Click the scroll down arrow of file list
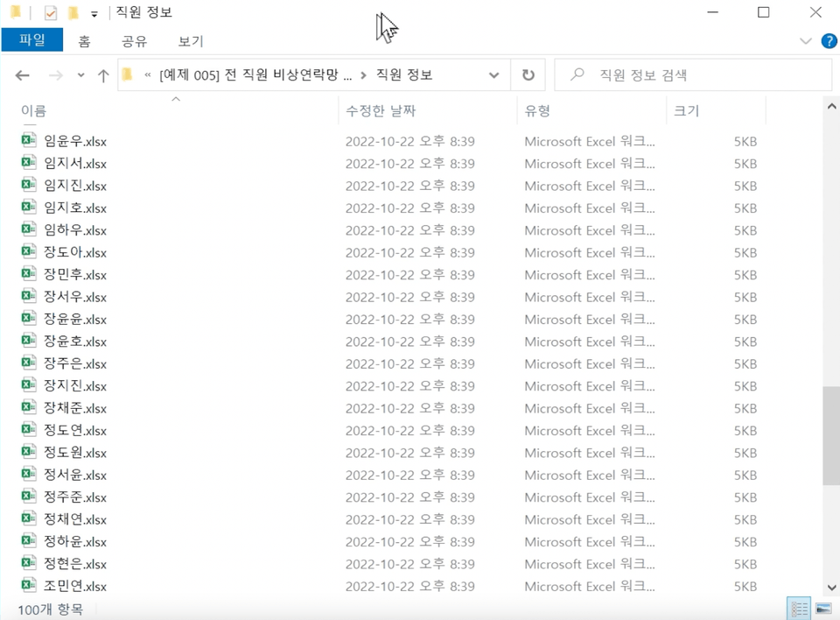 [x=831, y=588]
